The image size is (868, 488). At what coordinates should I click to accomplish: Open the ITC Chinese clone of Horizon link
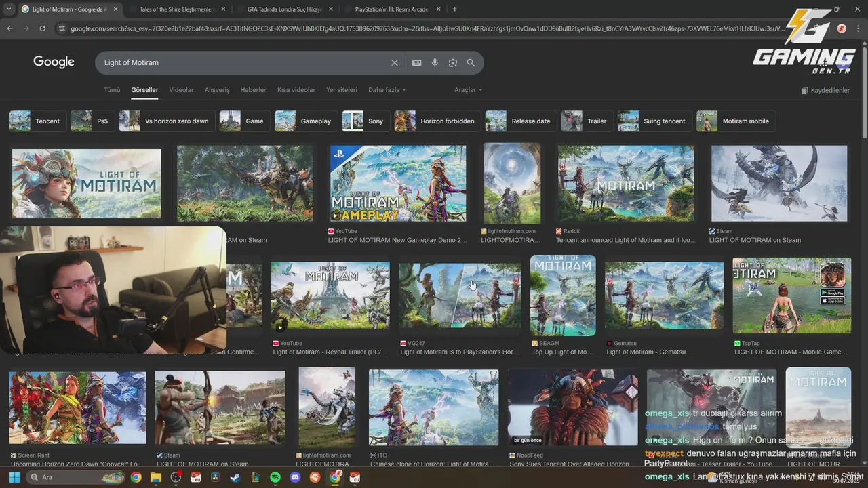[433, 464]
